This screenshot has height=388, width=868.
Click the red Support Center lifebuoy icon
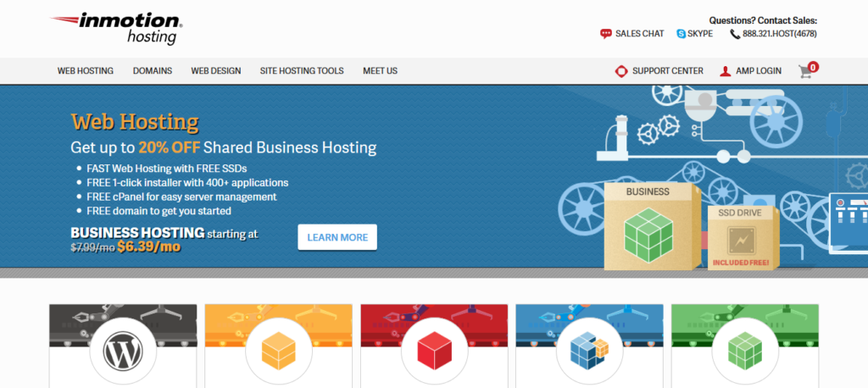621,71
